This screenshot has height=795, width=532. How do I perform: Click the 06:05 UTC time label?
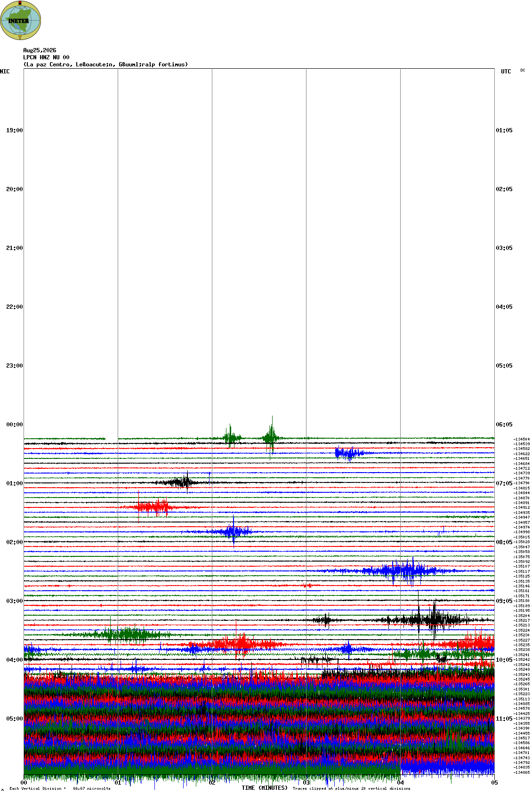point(504,425)
